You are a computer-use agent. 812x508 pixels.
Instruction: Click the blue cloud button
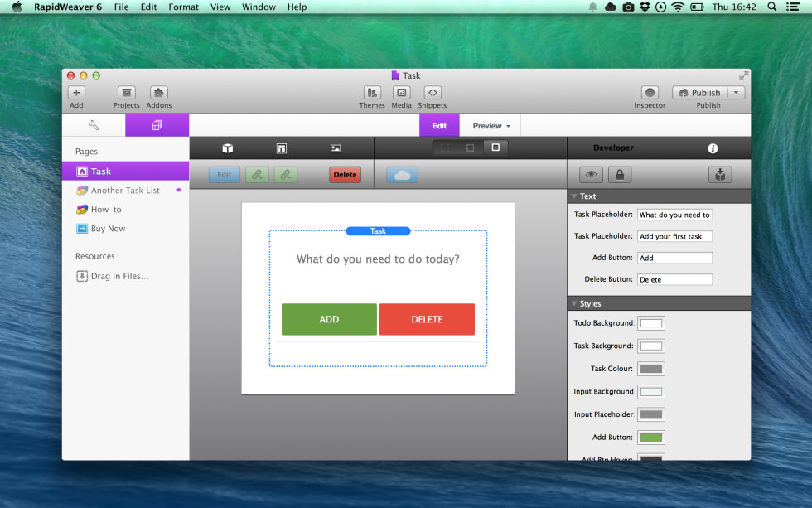pos(403,175)
